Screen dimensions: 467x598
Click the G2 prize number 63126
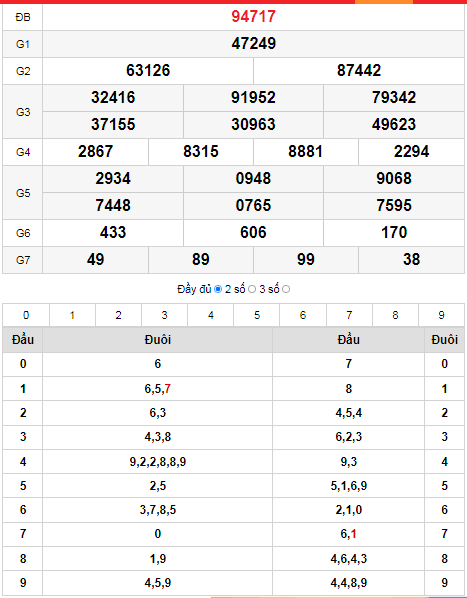coord(148,71)
